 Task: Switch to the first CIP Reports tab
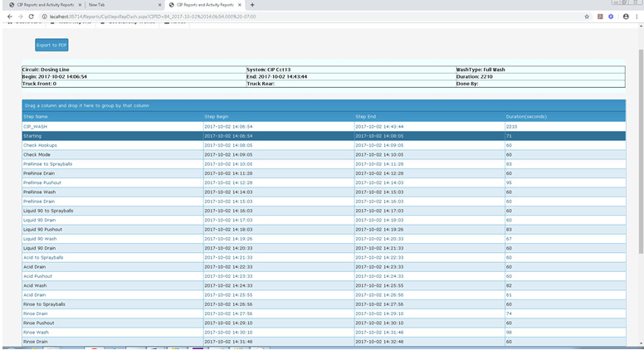[x=46, y=5]
